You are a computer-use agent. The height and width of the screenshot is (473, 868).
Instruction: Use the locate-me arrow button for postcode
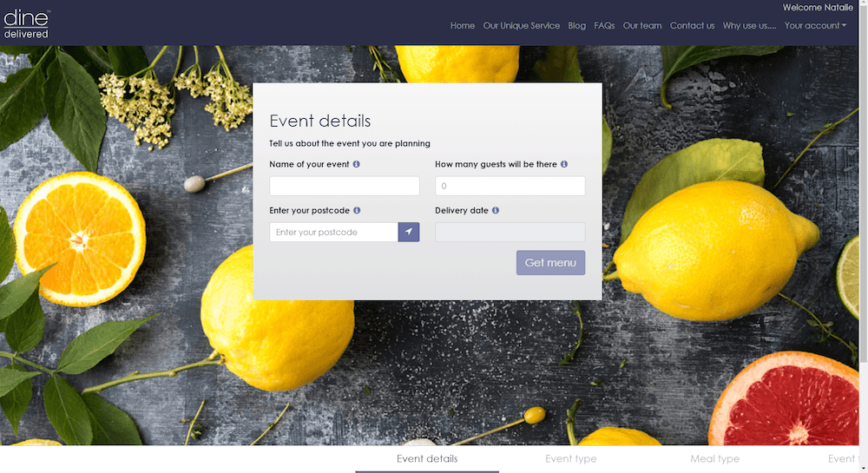[x=409, y=232]
